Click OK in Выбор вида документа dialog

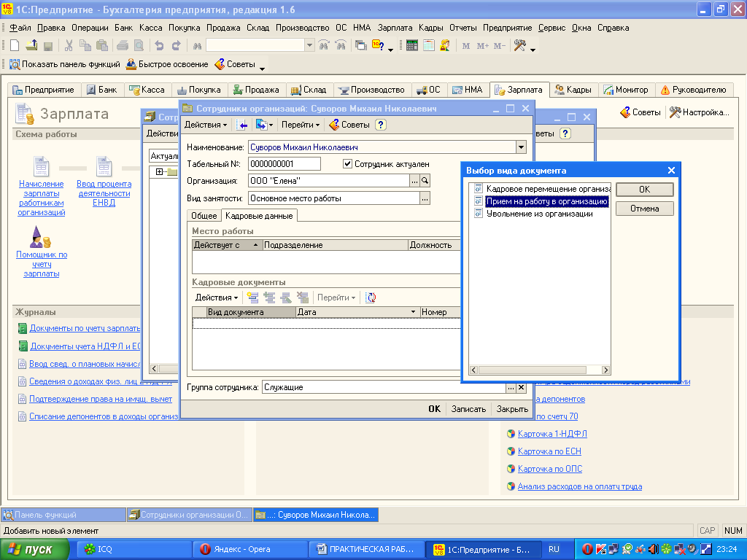645,190
